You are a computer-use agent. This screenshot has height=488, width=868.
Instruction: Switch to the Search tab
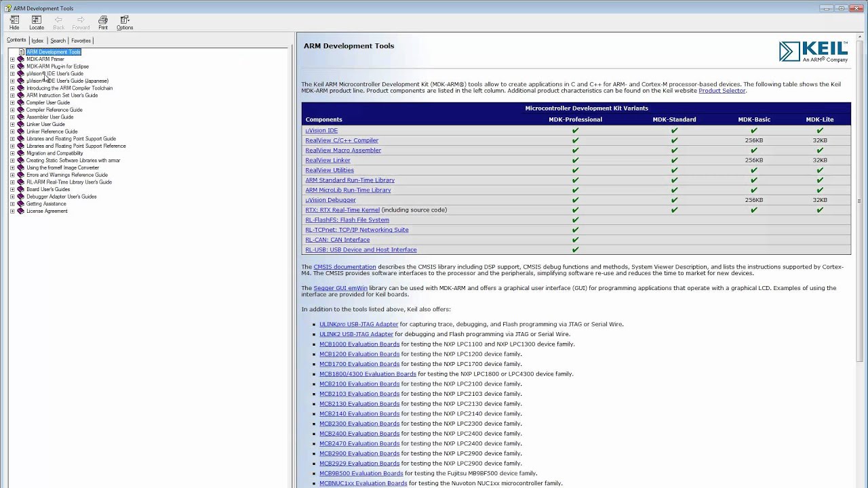coord(58,41)
